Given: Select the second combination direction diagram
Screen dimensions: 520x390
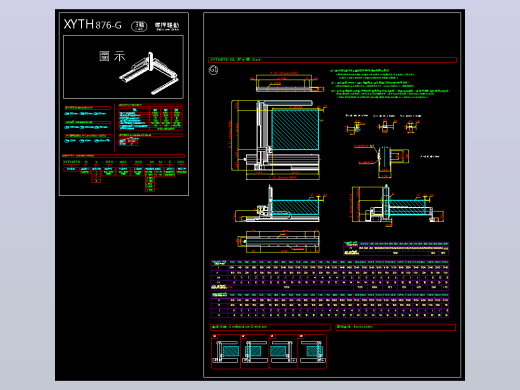Looking at the screenshot, I should click(x=254, y=352).
